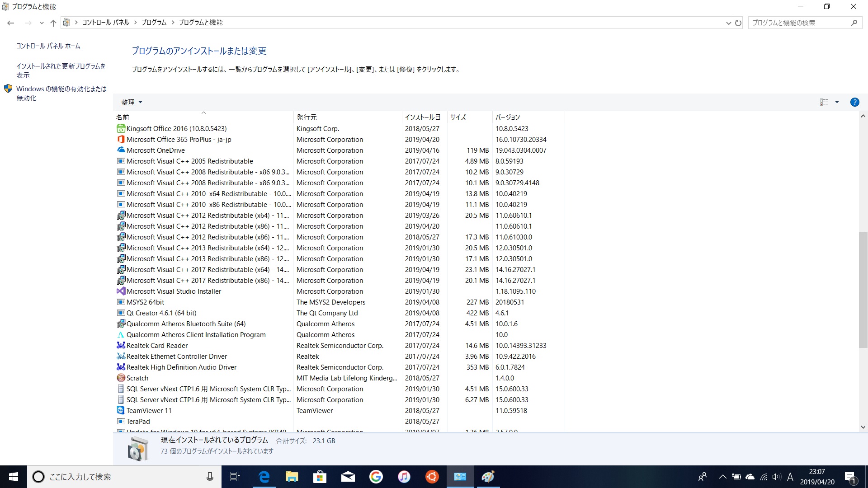Viewport: 868px width, 488px height.
Task: Click the vertical scrollbar thumb
Action: [x=863, y=289]
